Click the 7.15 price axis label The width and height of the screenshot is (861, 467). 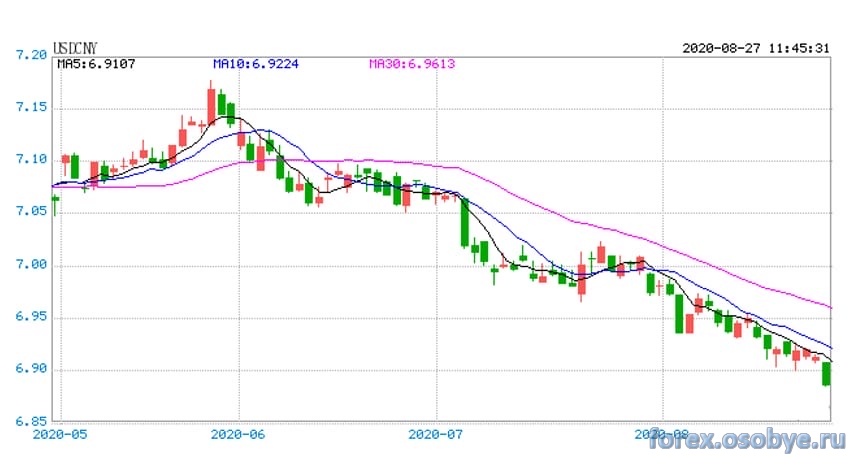click(31, 107)
